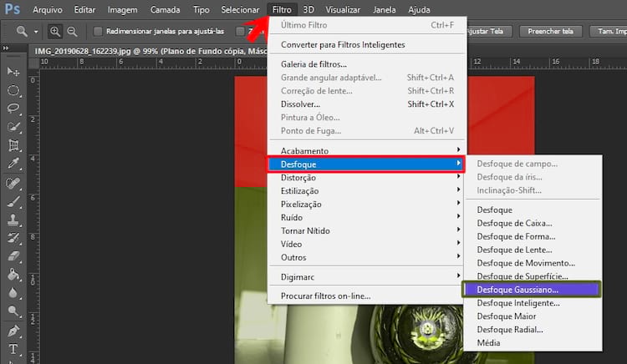Pick the Paint Bucket tool
The image size is (627, 364).
[x=13, y=274]
